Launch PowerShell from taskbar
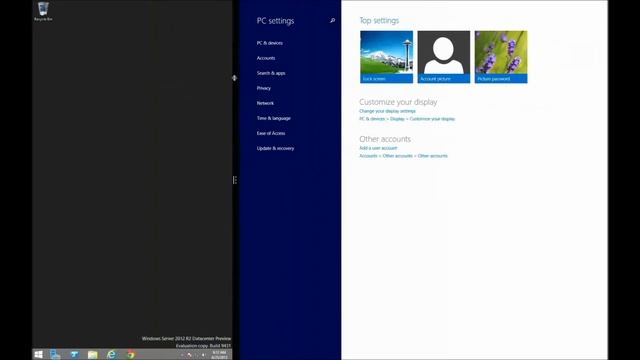 74,354
